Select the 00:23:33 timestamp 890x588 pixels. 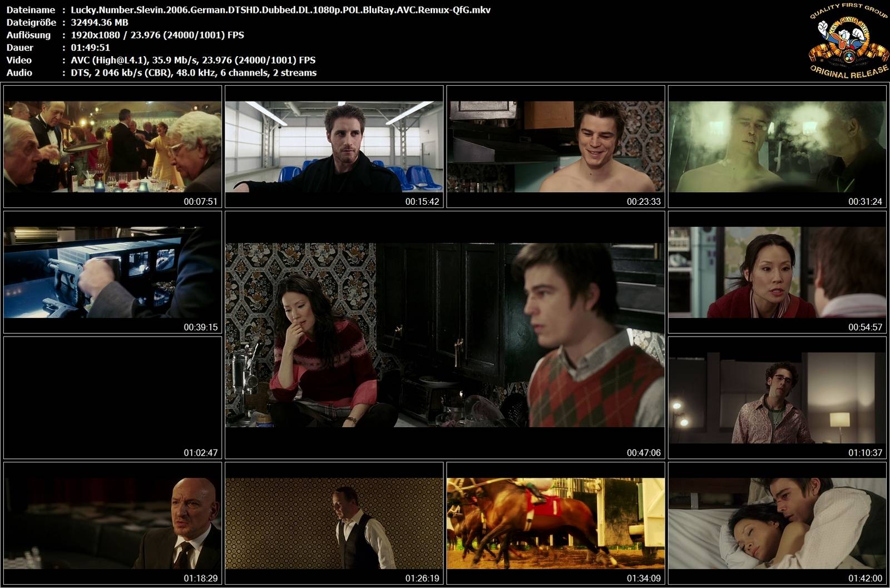tap(644, 202)
